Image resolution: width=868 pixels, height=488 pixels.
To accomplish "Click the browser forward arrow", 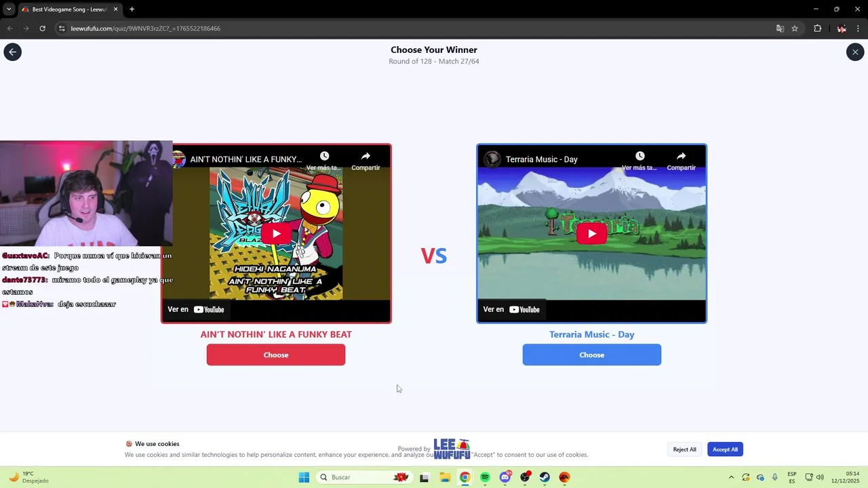I will click(x=26, y=28).
